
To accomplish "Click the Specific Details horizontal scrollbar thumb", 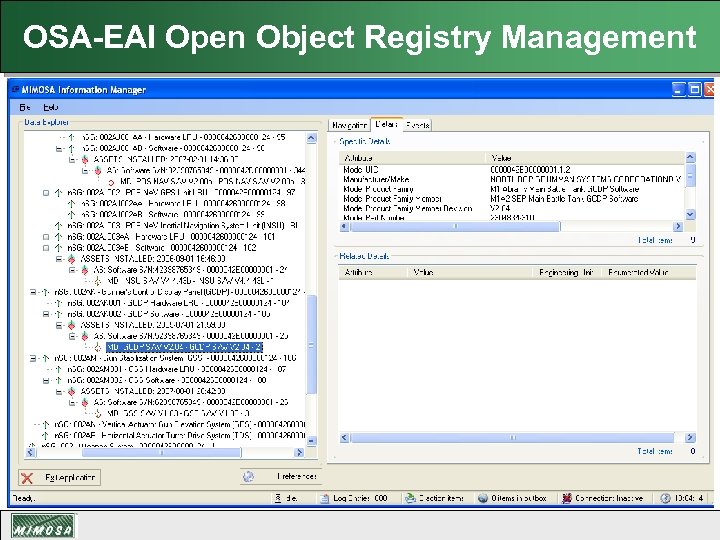I will pyautogui.click(x=456, y=226).
